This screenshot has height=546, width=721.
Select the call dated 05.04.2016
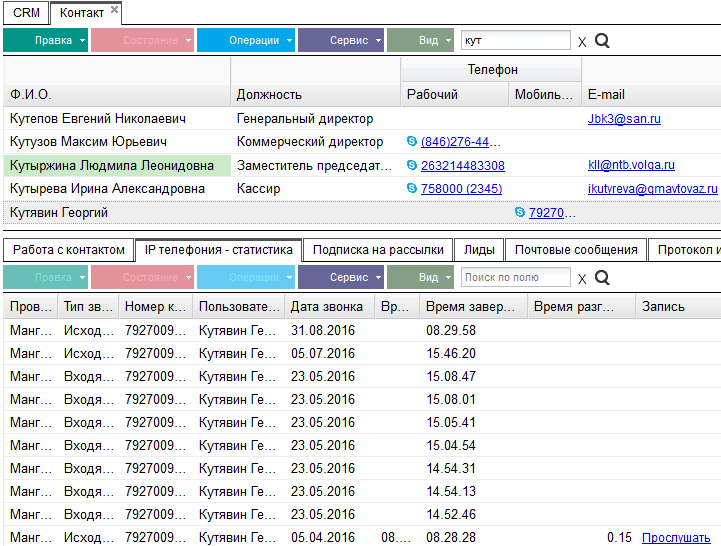362,537
